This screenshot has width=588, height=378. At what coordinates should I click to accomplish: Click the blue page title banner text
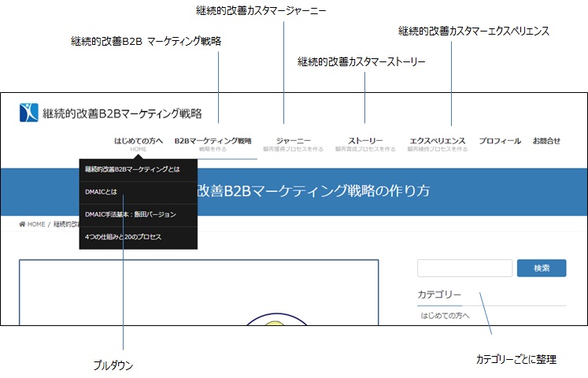point(313,191)
